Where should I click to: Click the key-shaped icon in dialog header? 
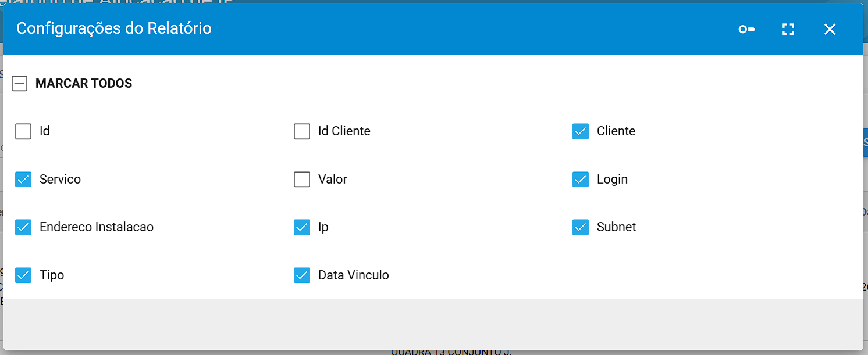pyautogui.click(x=746, y=29)
